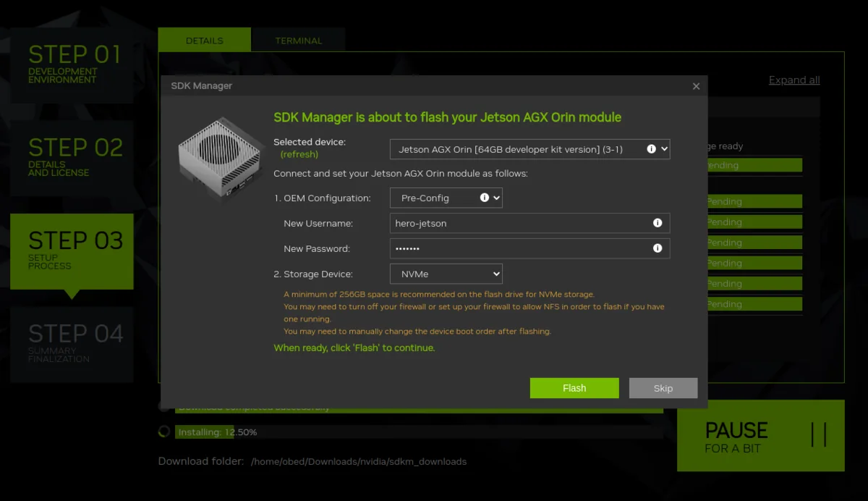Click info icon in Selected device dropdown
Image resolution: width=868 pixels, height=501 pixels.
651,149
